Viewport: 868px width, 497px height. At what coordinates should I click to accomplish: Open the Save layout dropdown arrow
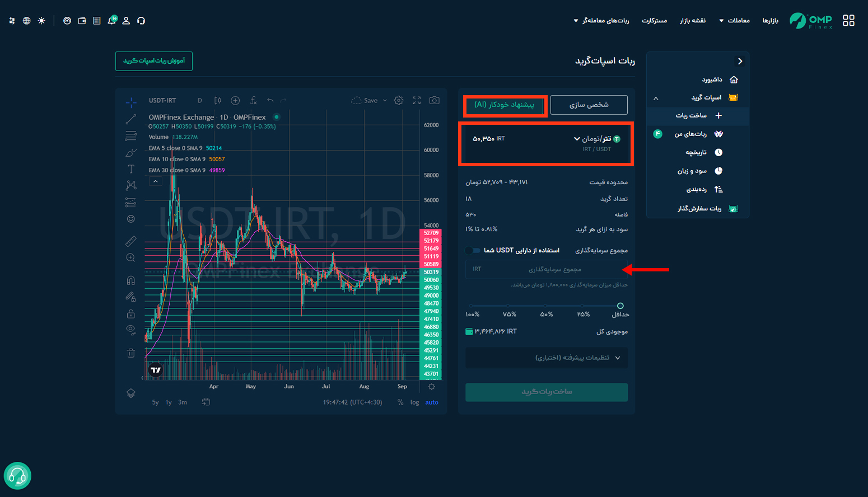pyautogui.click(x=385, y=100)
